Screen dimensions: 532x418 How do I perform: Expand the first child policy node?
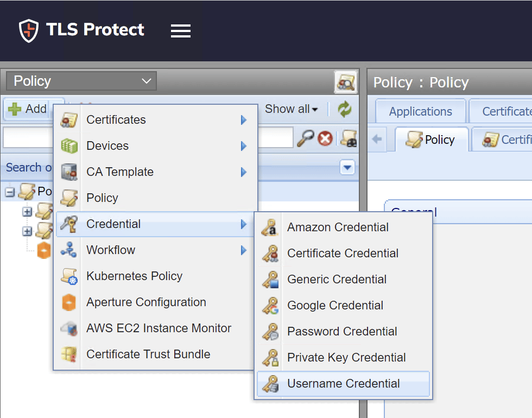click(x=27, y=212)
